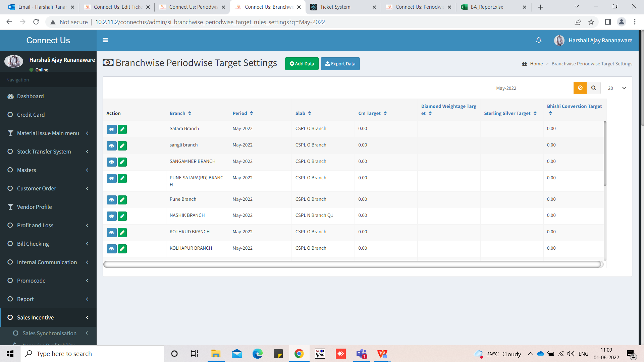View the PUNE SATARA(RD) BRANCH record

[112, 179]
